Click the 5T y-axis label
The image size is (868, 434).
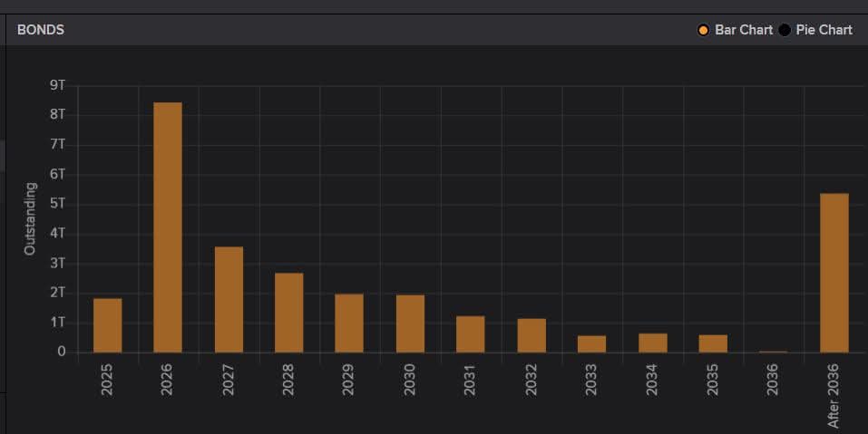pyautogui.click(x=58, y=204)
